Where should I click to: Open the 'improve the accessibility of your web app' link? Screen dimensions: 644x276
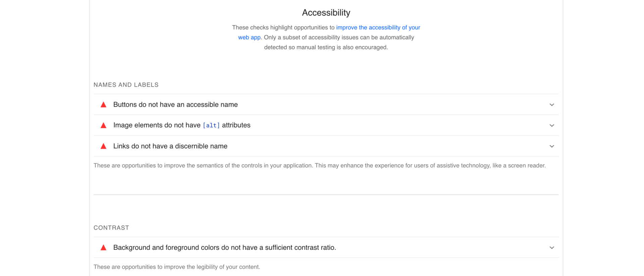[x=378, y=28]
